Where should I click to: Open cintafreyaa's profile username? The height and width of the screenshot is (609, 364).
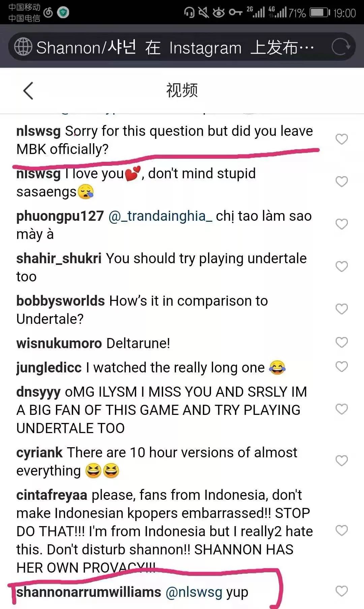click(52, 495)
